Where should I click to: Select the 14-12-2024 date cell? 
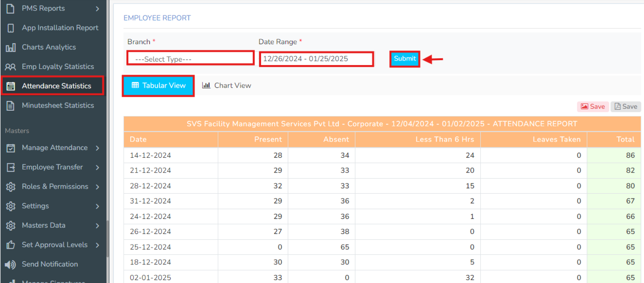coord(171,155)
